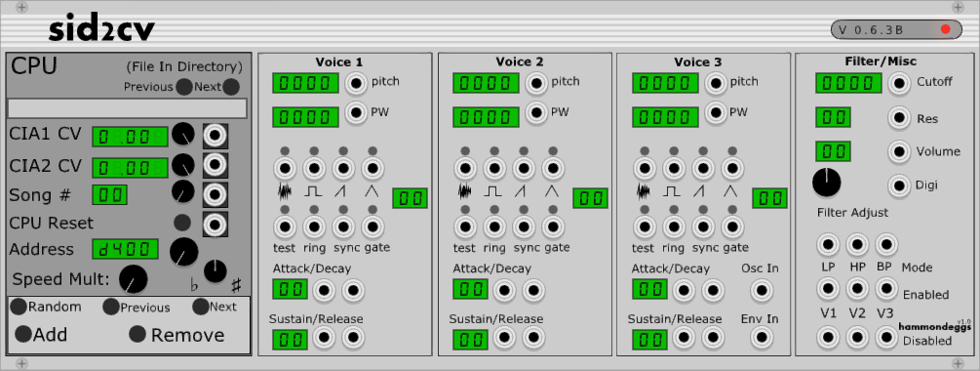Click the filter BP mode jack
The width and height of the screenshot is (980, 371).
886,245
